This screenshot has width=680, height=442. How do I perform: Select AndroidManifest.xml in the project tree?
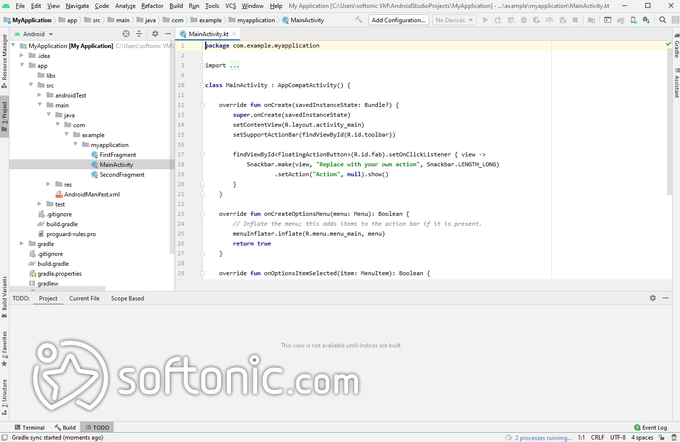(92, 194)
